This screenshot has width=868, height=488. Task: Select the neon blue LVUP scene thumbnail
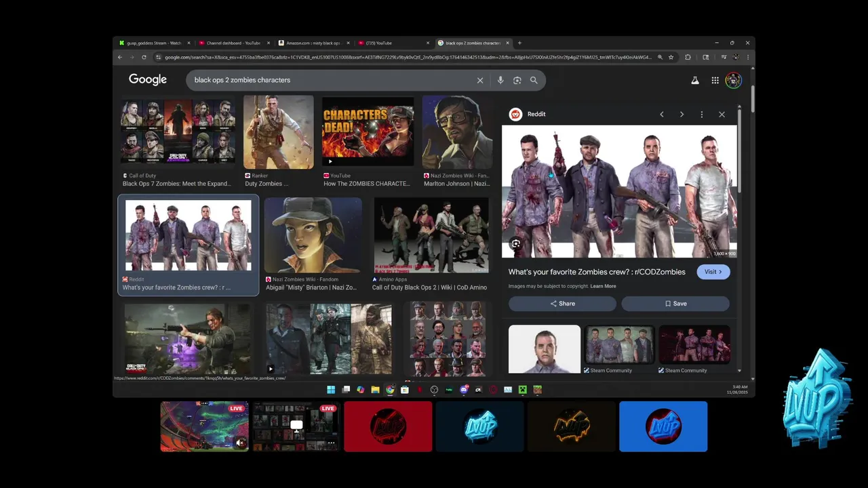[479, 426]
